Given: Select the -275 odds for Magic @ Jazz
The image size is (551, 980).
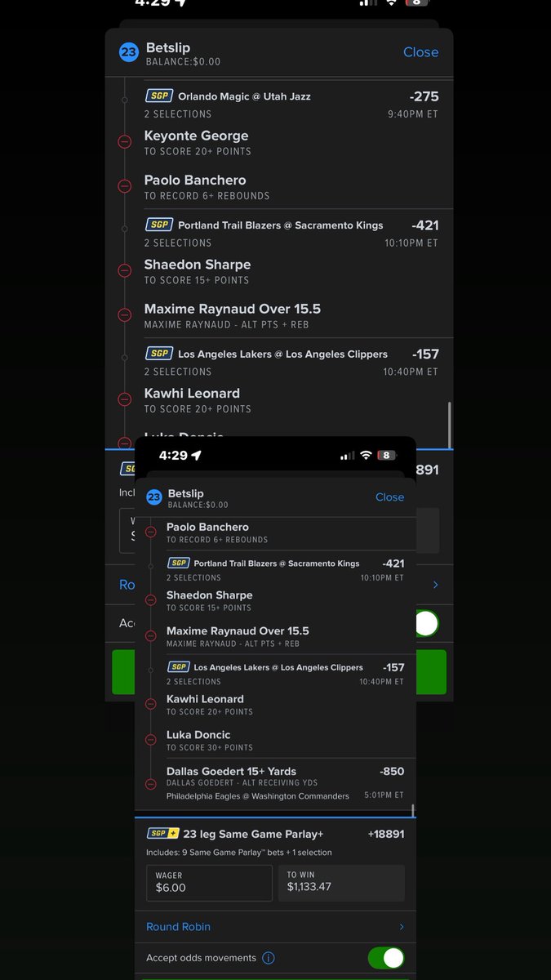Looking at the screenshot, I should 424,96.
